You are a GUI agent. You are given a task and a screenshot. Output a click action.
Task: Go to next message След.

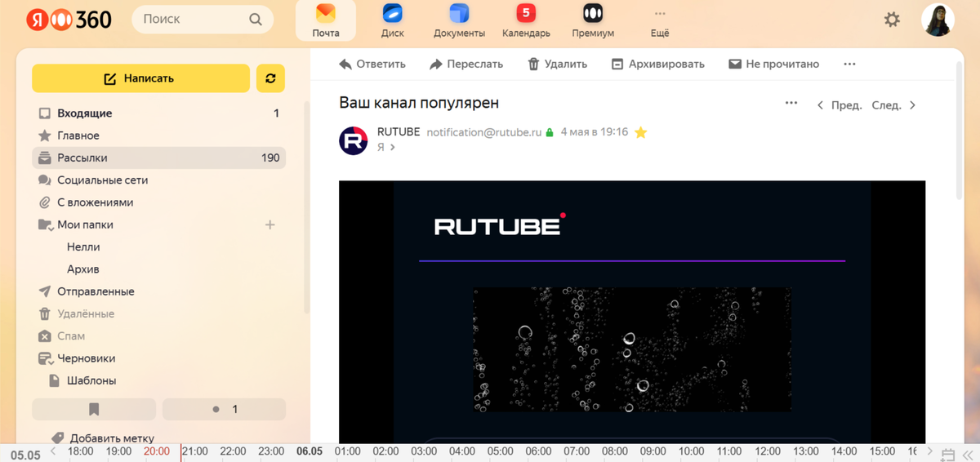[894, 105]
